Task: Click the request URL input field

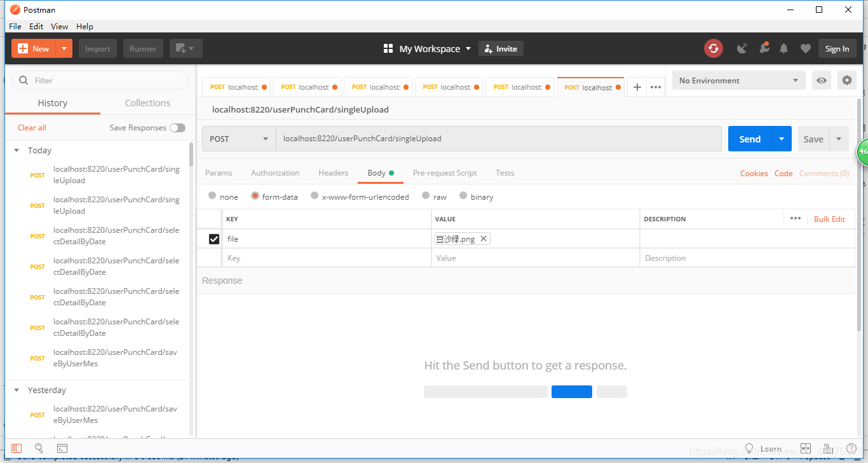Action: click(x=498, y=139)
